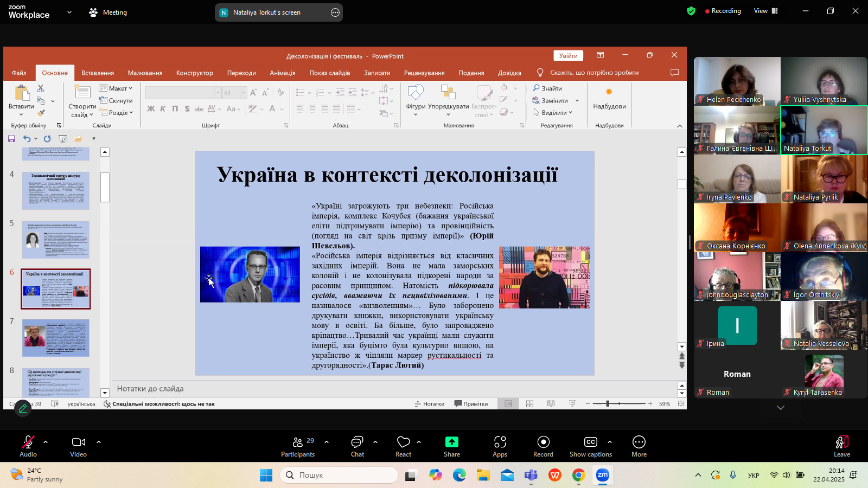This screenshot has width=868, height=488.
Task: Open the React emoji menu
Action: click(x=403, y=446)
